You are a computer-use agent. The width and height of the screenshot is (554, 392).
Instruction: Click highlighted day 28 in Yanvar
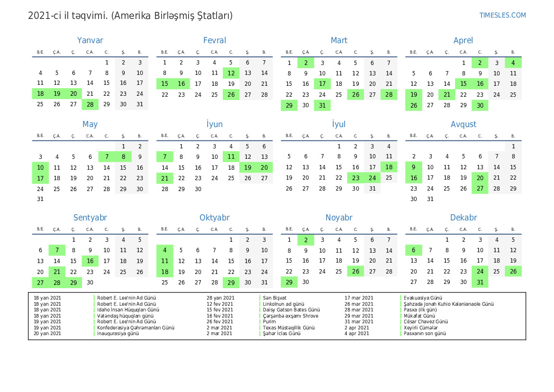[x=90, y=104]
